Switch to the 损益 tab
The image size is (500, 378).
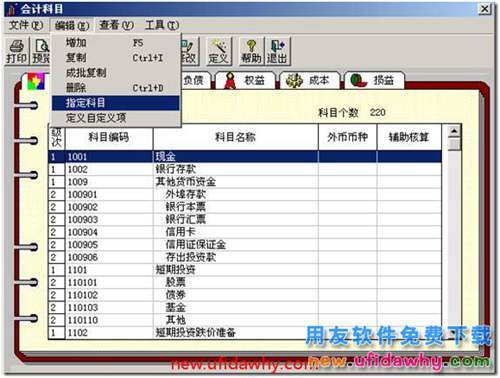[x=374, y=80]
